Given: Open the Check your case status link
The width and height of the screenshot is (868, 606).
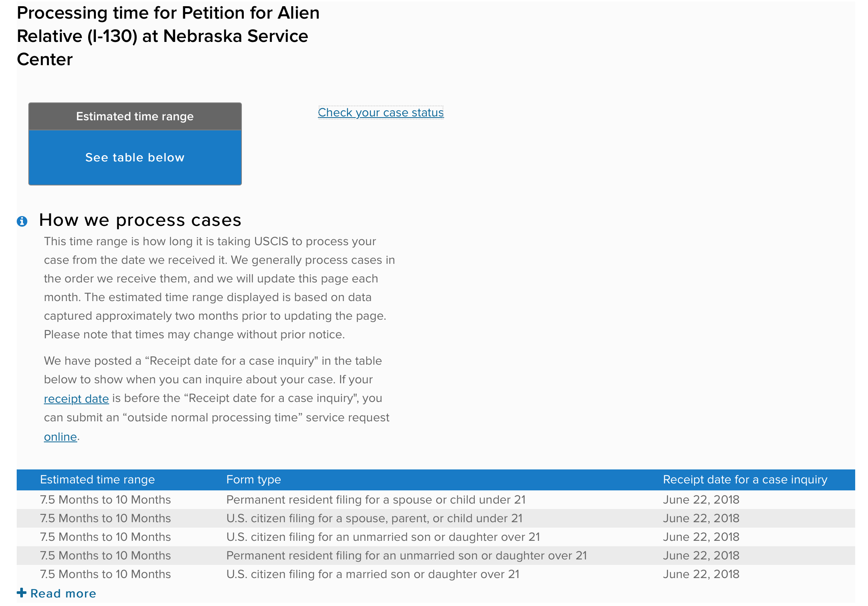Looking at the screenshot, I should pos(381,113).
